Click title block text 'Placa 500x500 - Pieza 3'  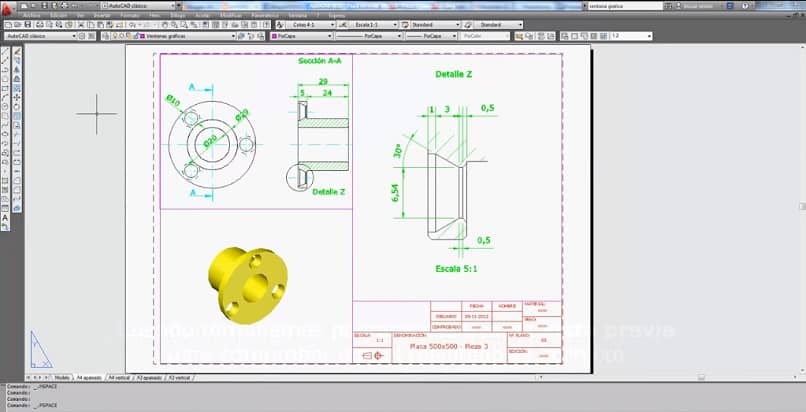pyautogui.click(x=449, y=346)
